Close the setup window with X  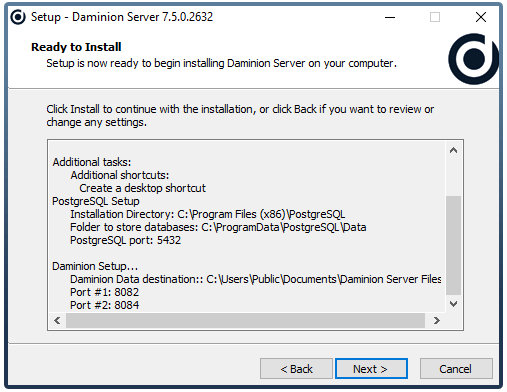(x=481, y=17)
